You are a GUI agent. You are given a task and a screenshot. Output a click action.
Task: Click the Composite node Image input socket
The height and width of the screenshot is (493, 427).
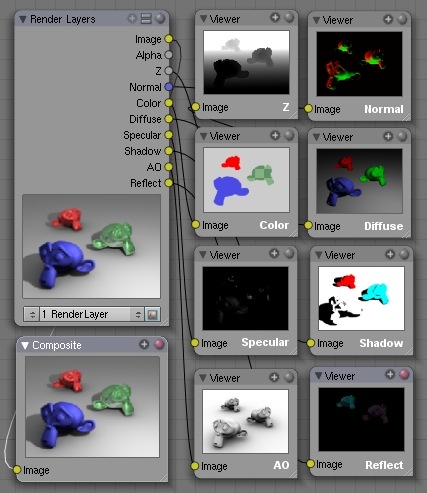pos(17,470)
